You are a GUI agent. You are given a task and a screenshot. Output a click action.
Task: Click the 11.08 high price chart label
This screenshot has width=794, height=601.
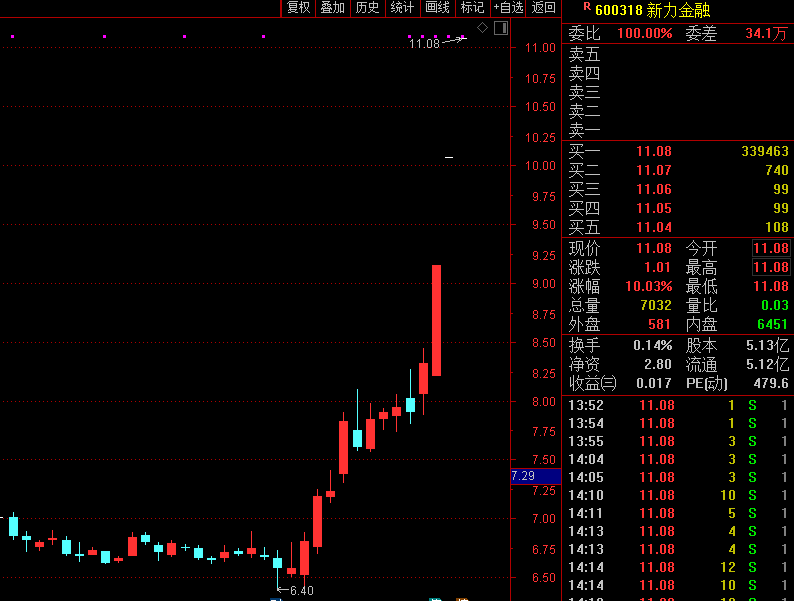pyautogui.click(x=424, y=44)
